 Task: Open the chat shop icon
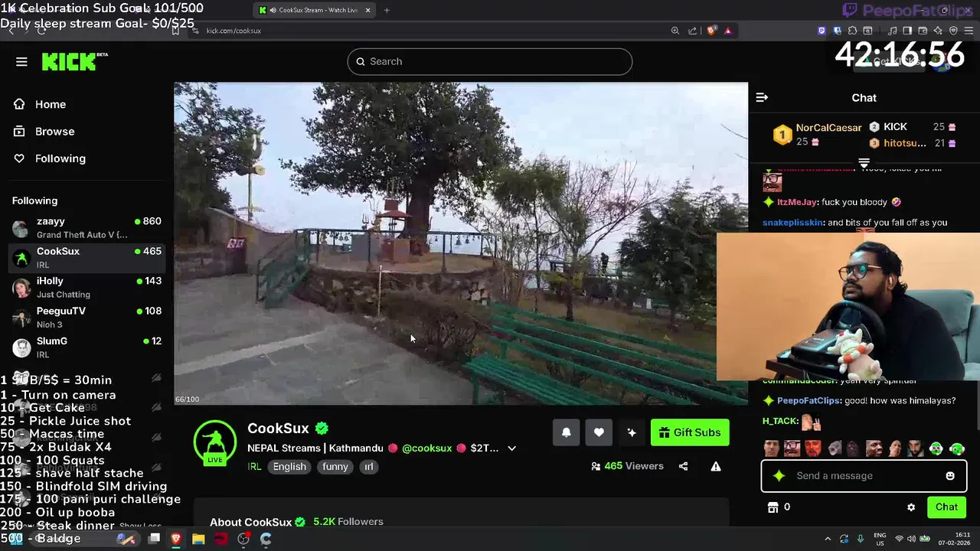773,507
